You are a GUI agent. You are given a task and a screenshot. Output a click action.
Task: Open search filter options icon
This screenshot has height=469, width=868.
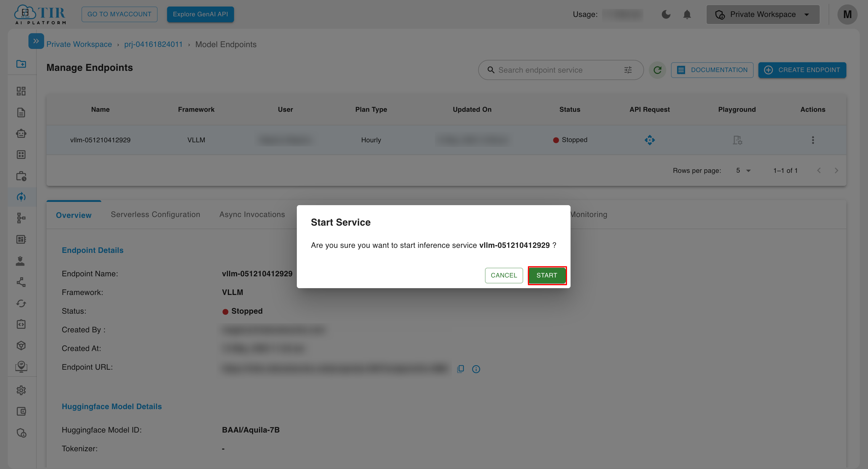(628, 70)
